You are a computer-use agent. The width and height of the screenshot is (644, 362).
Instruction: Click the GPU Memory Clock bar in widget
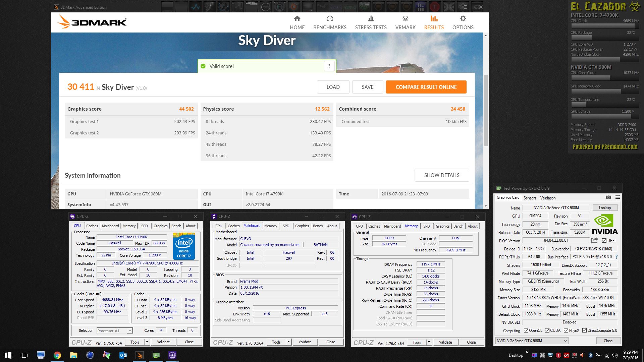[604, 92]
